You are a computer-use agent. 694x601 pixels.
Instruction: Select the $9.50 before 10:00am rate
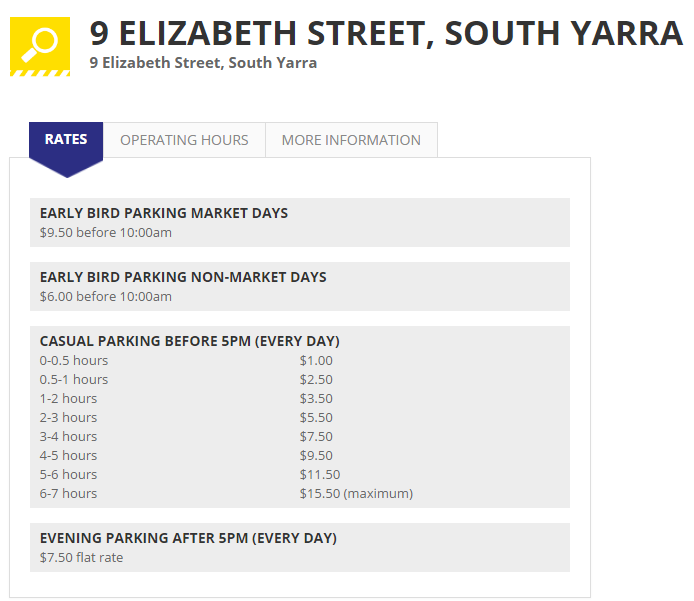click(106, 232)
